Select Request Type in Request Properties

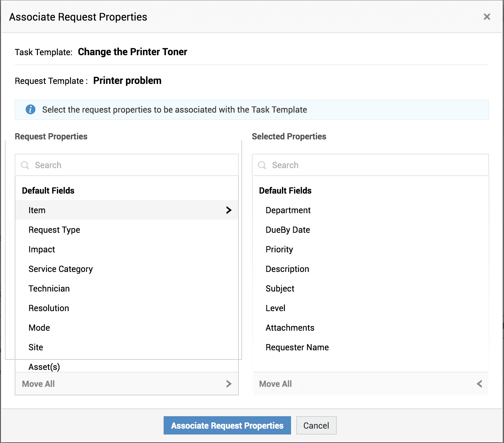54,230
